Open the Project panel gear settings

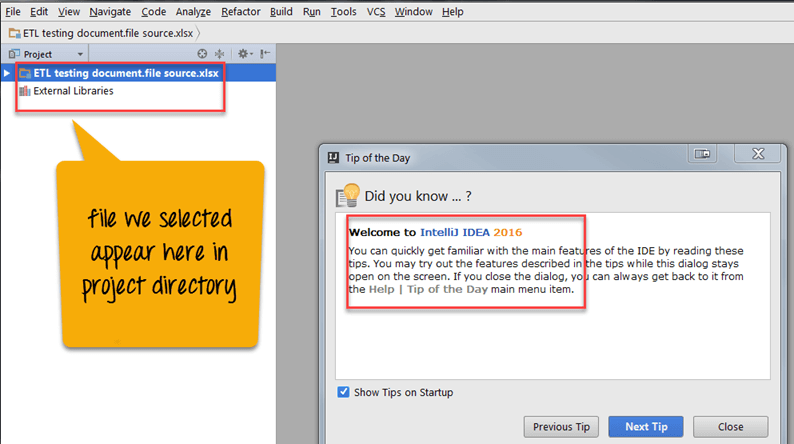[243, 54]
